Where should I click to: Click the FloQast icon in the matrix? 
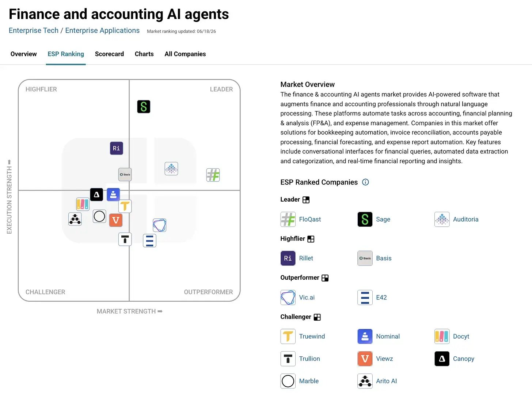pyautogui.click(x=213, y=175)
